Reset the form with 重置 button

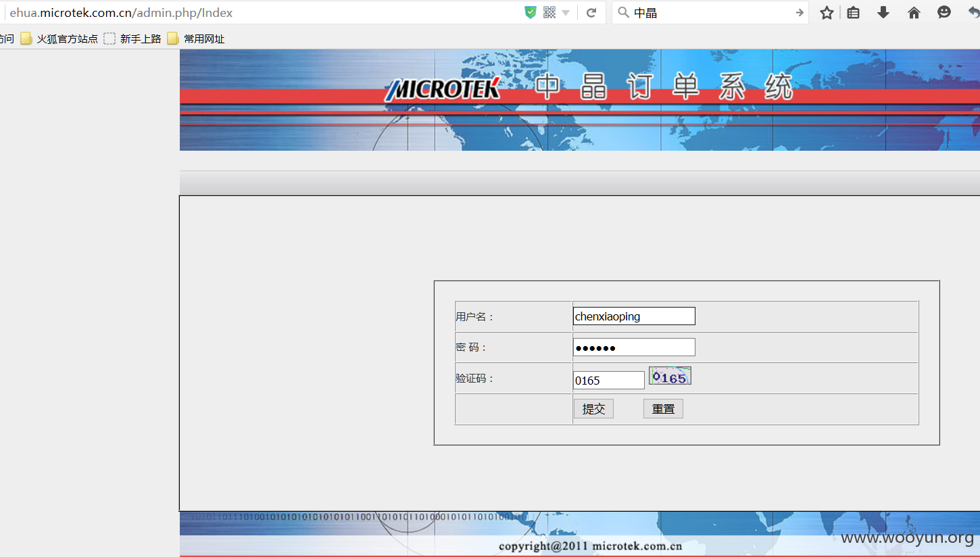click(663, 409)
